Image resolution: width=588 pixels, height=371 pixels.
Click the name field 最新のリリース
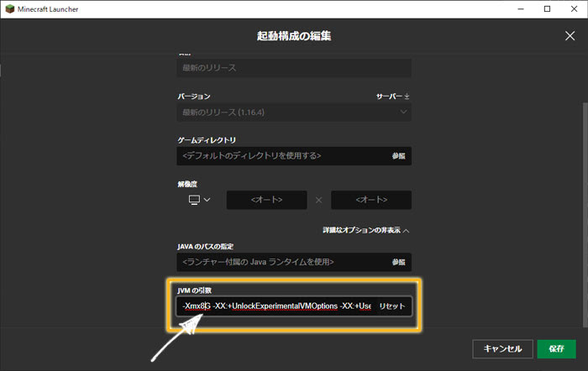pos(294,68)
